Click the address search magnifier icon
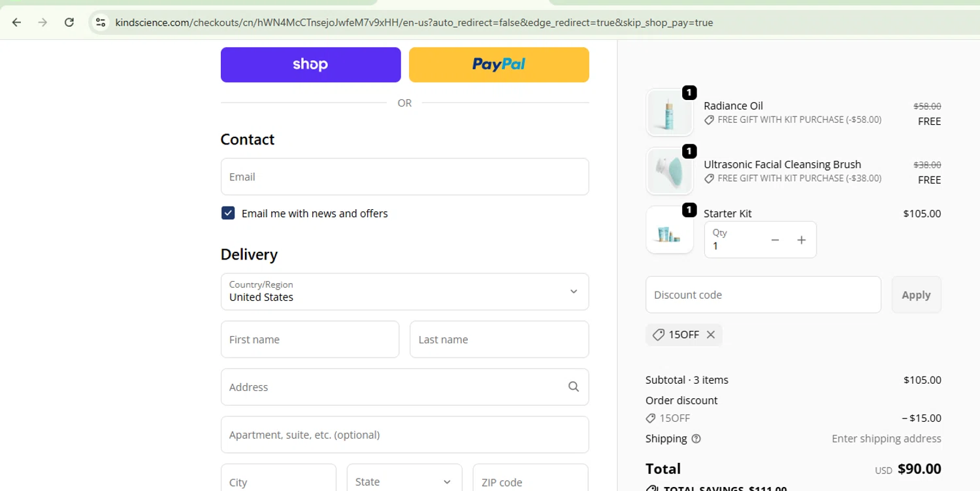Viewport: 980px width, 491px height. click(x=574, y=387)
